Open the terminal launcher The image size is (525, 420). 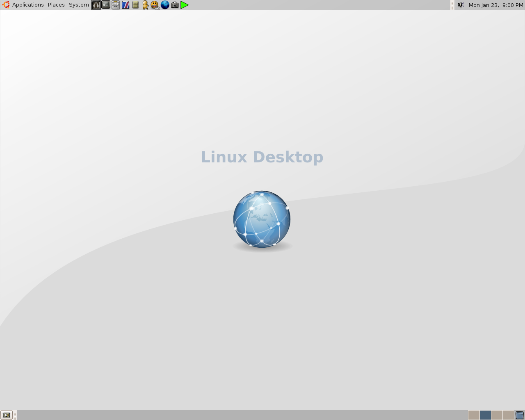[106, 5]
